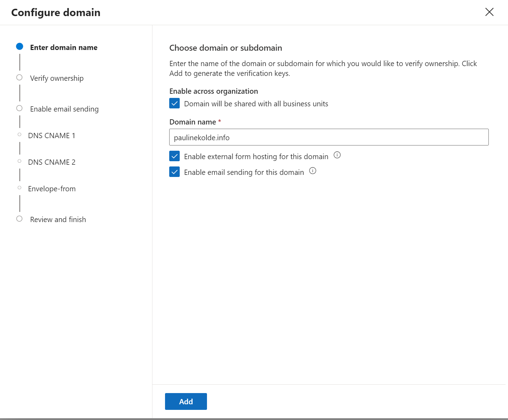Viewport: 508px width, 420px height.
Task: Click the step circle beside Verify ownership
Action: (20, 77)
